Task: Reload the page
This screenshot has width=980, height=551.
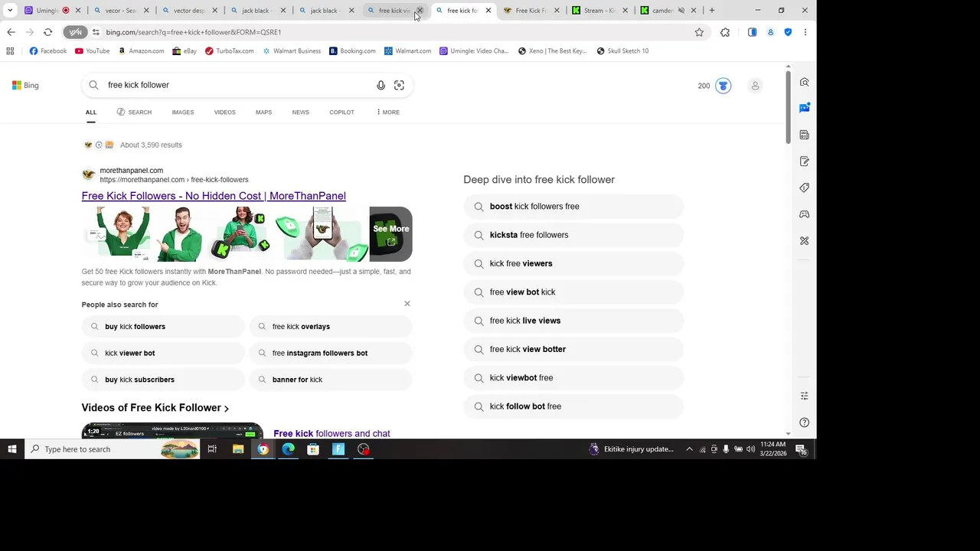Action: click(x=47, y=32)
